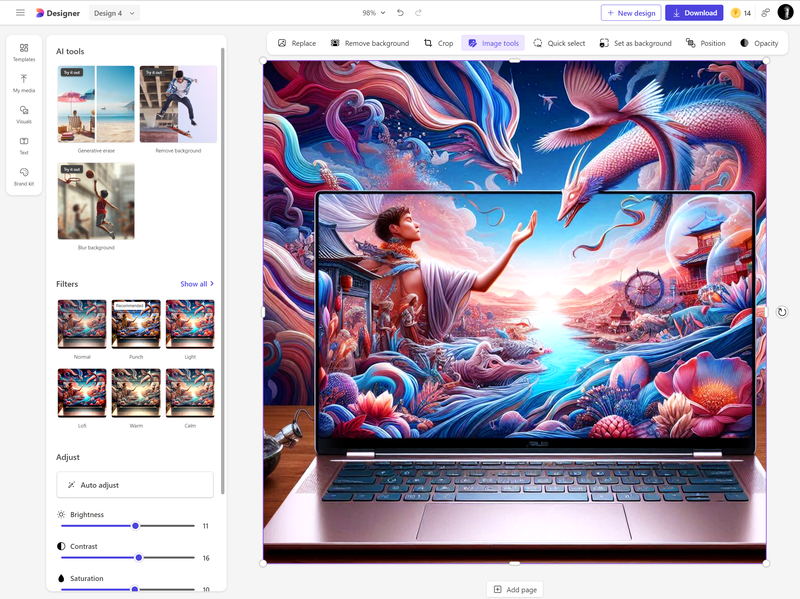Apply the Punch filter thumbnail
This screenshot has height=599, width=800.
click(x=136, y=324)
